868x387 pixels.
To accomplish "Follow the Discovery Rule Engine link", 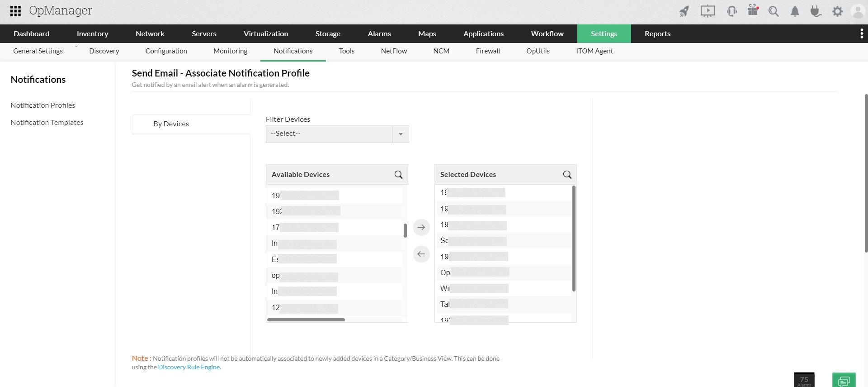I will pyautogui.click(x=189, y=367).
